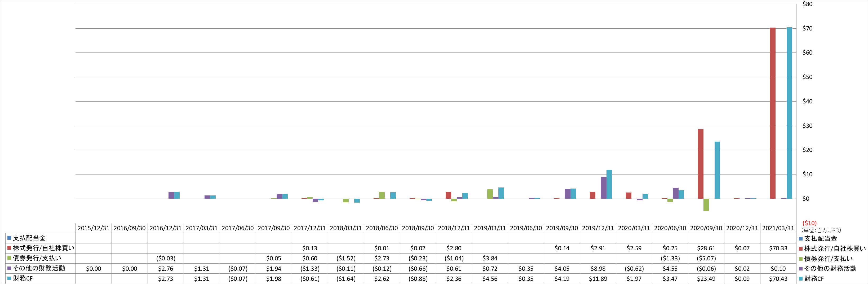Viewport: 868px width, 284px height.
Task: Select the $3.84 bond issuance cell
Action: 490,258
